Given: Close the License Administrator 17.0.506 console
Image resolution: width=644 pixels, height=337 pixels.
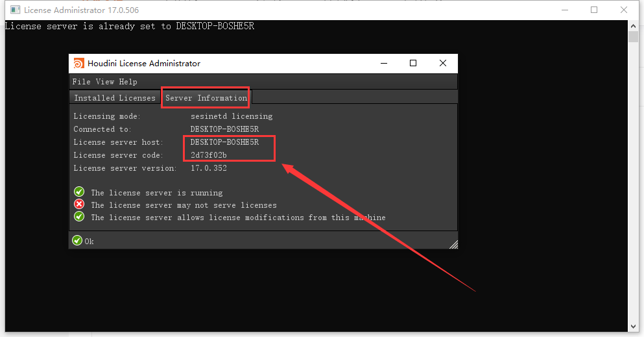Looking at the screenshot, I should point(624,10).
